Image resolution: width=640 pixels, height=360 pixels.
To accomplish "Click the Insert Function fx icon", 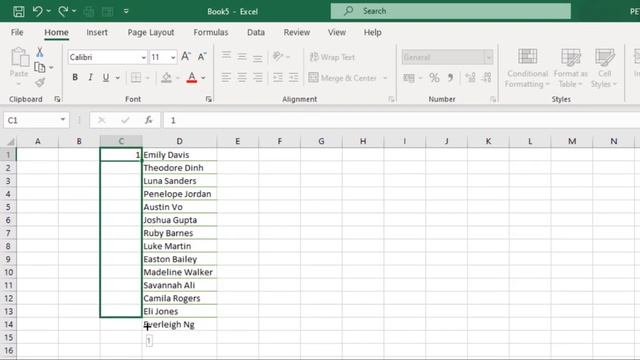I will (149, 120).
